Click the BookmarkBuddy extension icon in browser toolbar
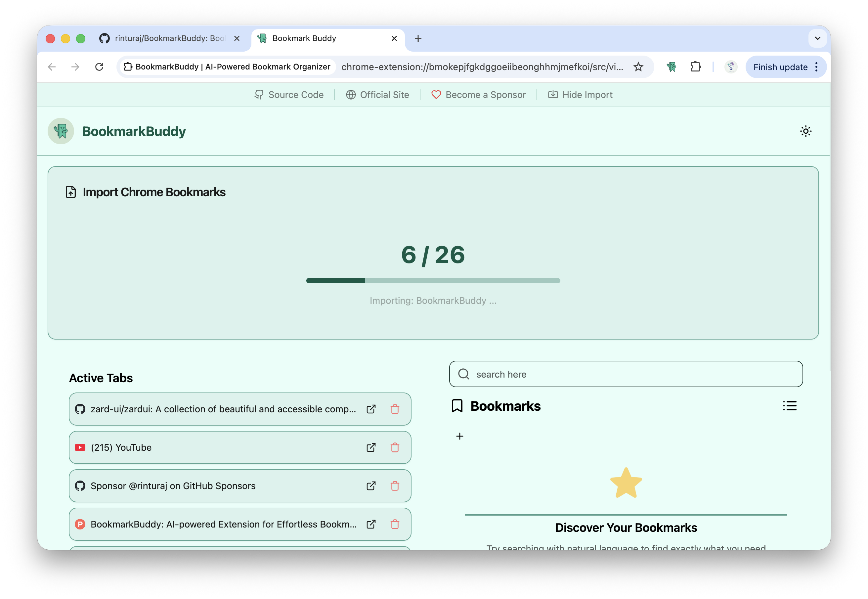 [671, 67]
